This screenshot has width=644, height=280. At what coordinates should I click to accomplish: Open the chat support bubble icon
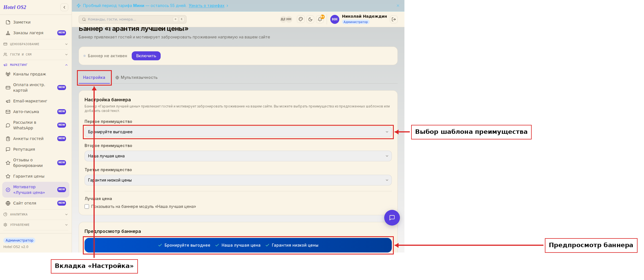pyautogui.click(x=392, y=218)
